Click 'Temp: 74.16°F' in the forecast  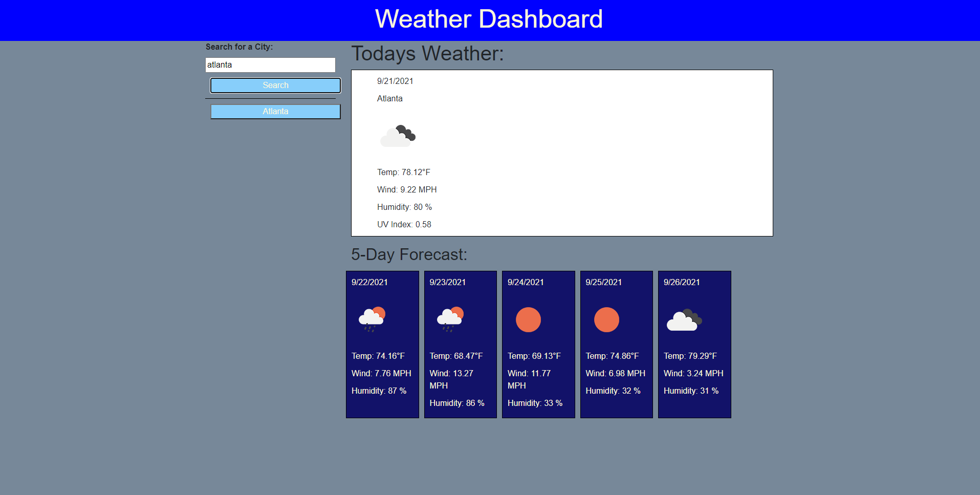click(378, 356)
